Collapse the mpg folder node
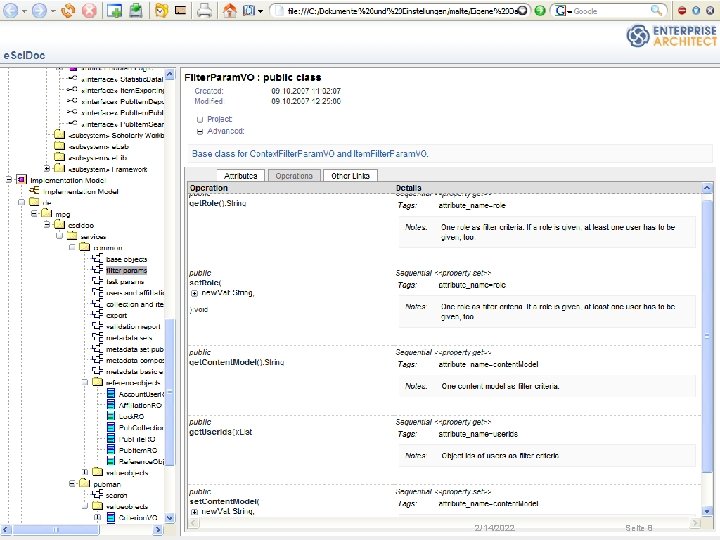This screenshot has height=540, width=720. 34,214
